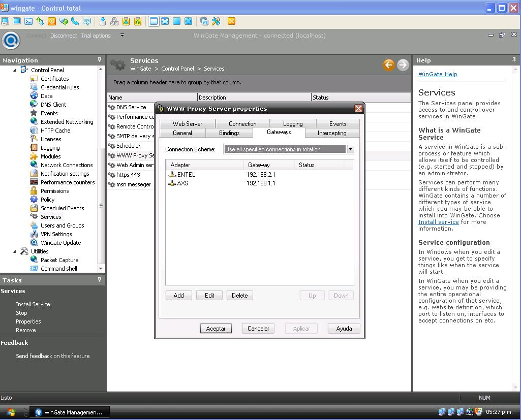Click the grey forward arrow in Services header
This screenshot has width=521, height=420.
point(403,64)
